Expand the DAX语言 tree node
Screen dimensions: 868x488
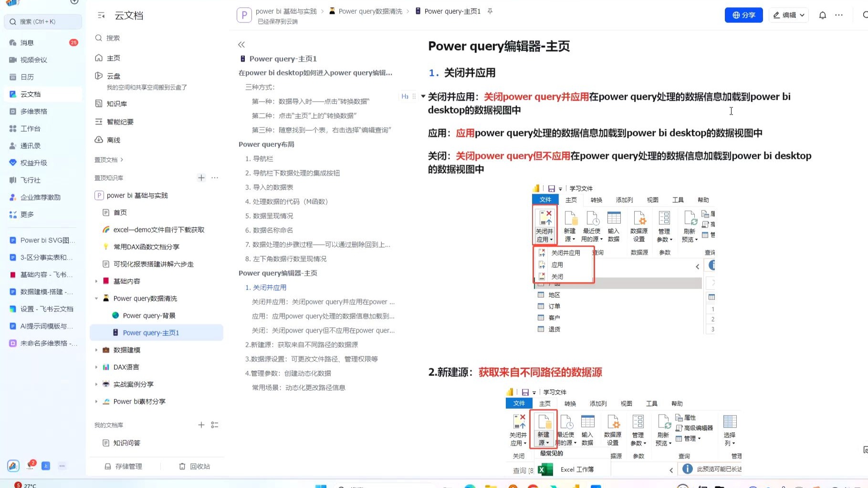coord(96,367)
